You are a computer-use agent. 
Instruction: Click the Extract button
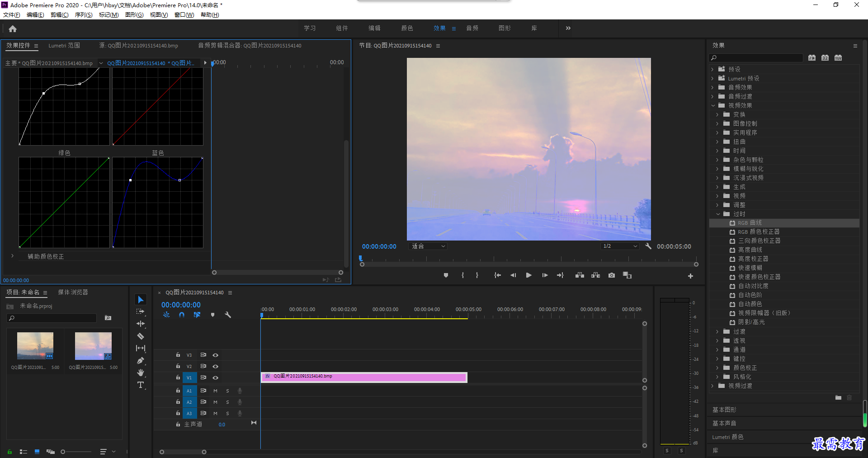click(x=595, y=275)
